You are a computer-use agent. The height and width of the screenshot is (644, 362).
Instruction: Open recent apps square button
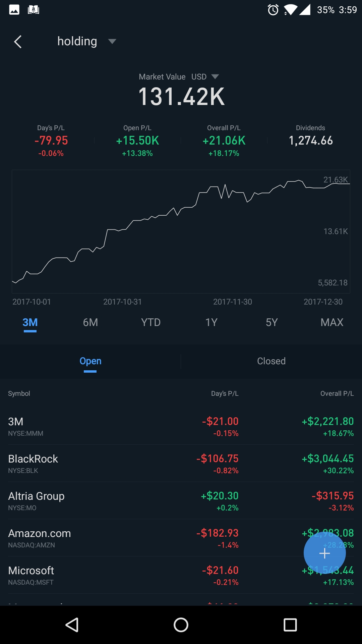pos(290,625)
